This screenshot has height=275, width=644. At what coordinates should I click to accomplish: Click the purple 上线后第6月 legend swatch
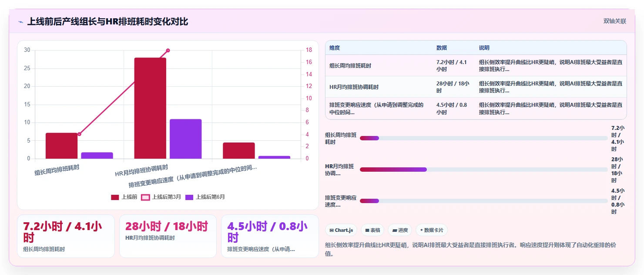(189, 197)
